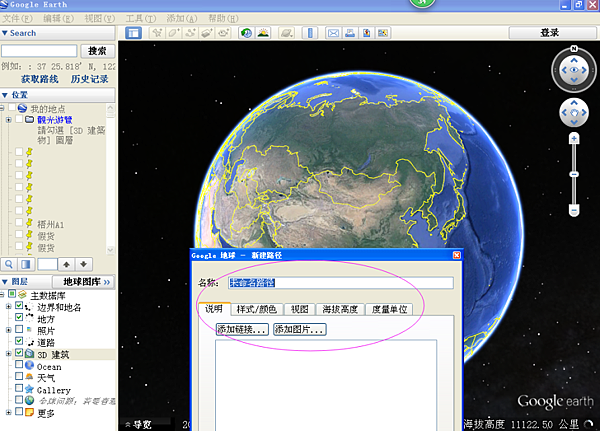Screen dimensions: 600x431
Task: Move item down arrow in places panel
Action: pos(84,264)
